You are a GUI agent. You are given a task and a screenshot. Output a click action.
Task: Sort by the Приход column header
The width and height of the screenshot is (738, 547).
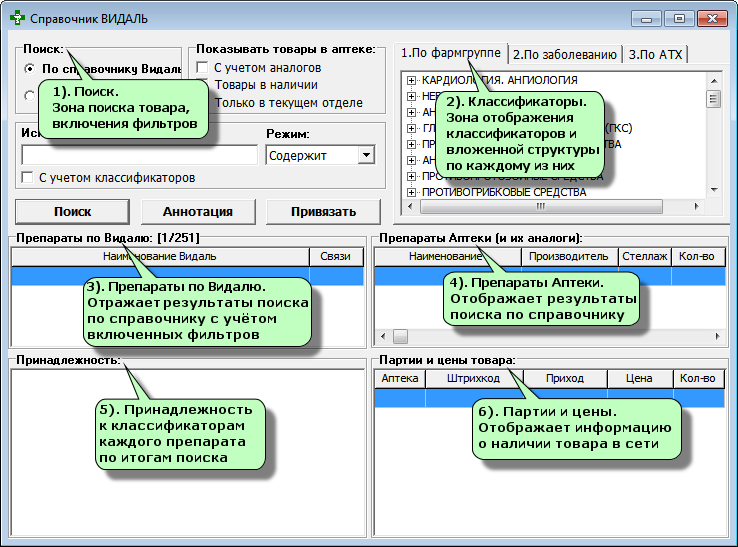click(565, 378)
